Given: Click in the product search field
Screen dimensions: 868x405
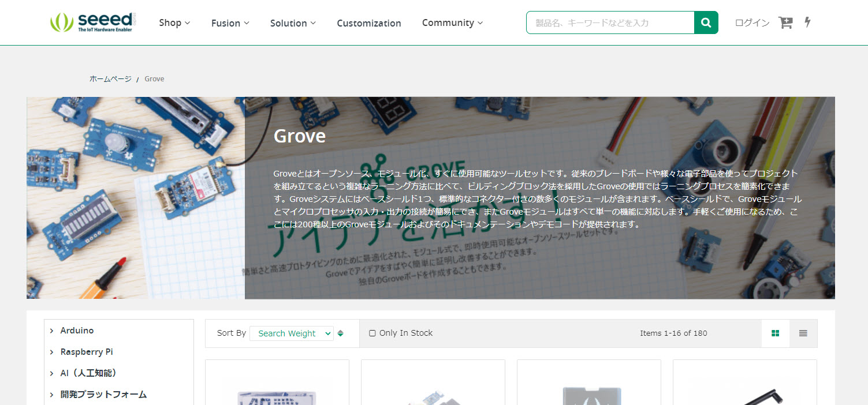Looking at the screenshot, I should click(610, 22).
